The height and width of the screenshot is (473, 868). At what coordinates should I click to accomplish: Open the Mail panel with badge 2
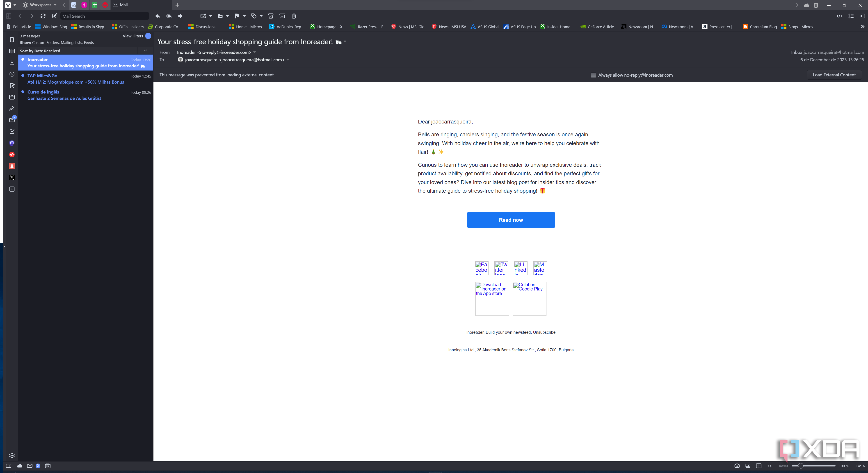(x=12, y=120)
